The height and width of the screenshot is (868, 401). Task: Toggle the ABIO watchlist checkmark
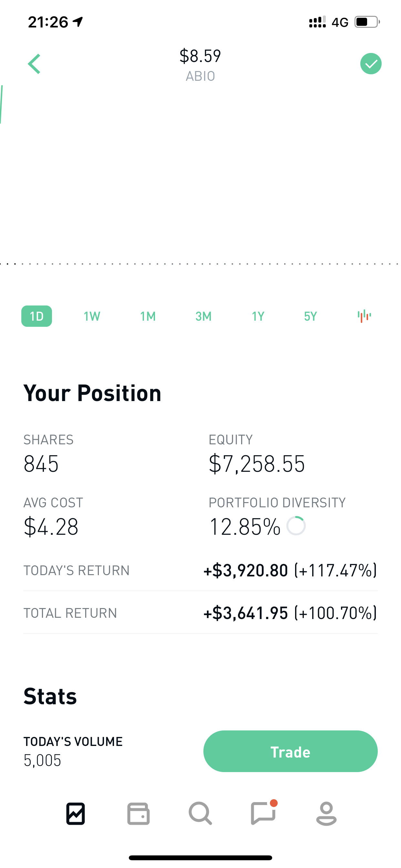pos(371,64)
